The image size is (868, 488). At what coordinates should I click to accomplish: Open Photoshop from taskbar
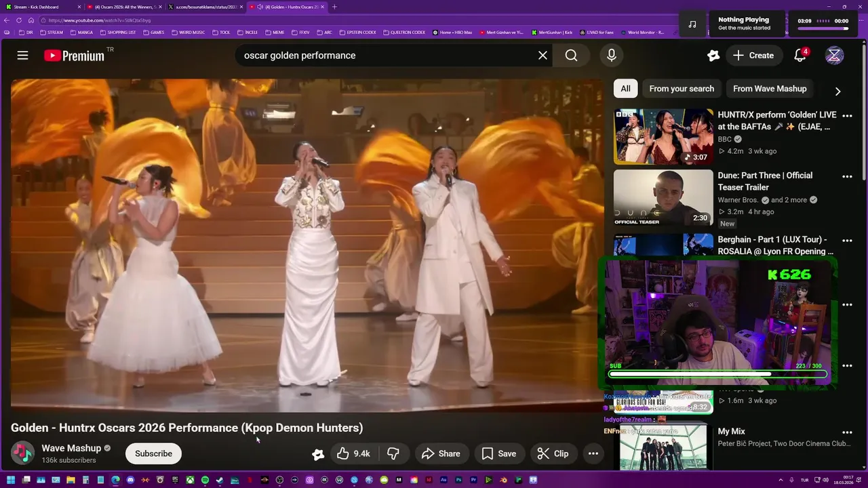pos(458,480)
